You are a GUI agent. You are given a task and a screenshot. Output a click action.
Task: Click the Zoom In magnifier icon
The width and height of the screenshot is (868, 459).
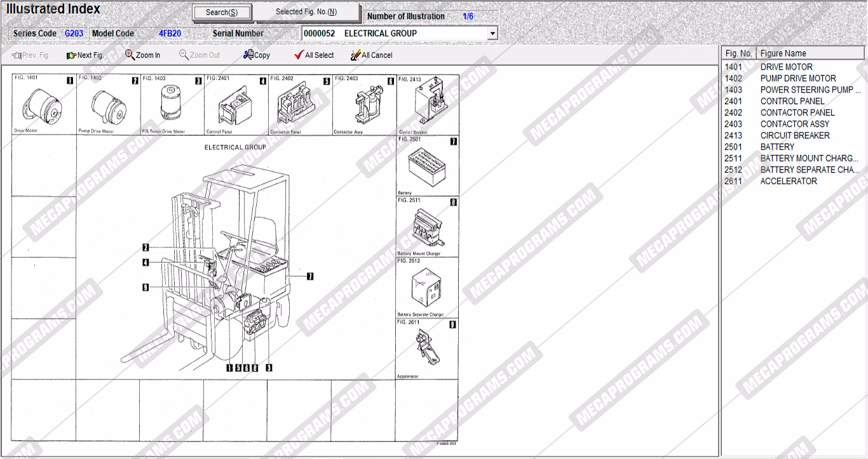(x=130, y=55)
